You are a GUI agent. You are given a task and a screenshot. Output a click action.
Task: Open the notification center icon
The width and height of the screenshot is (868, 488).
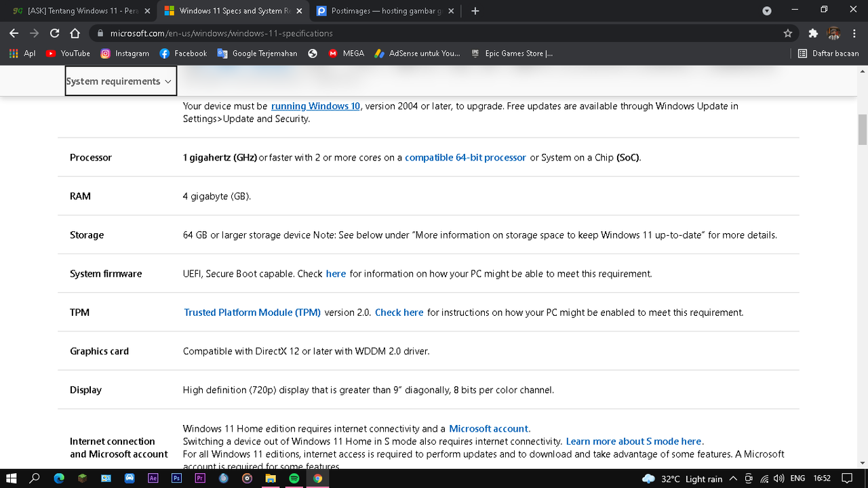[846, 479]
